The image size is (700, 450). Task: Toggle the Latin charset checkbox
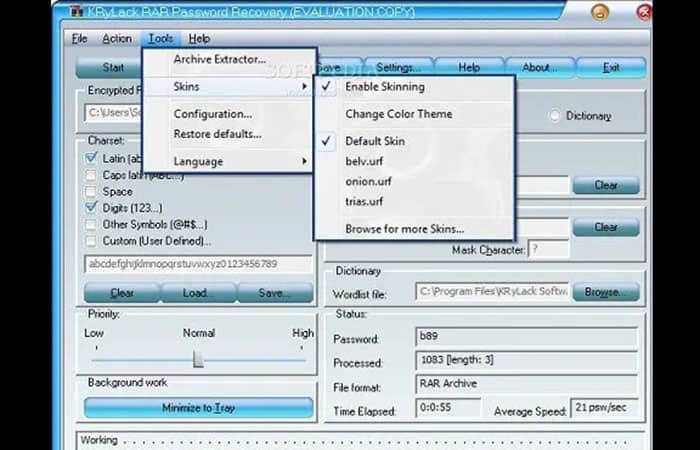(x=91, y=158)
